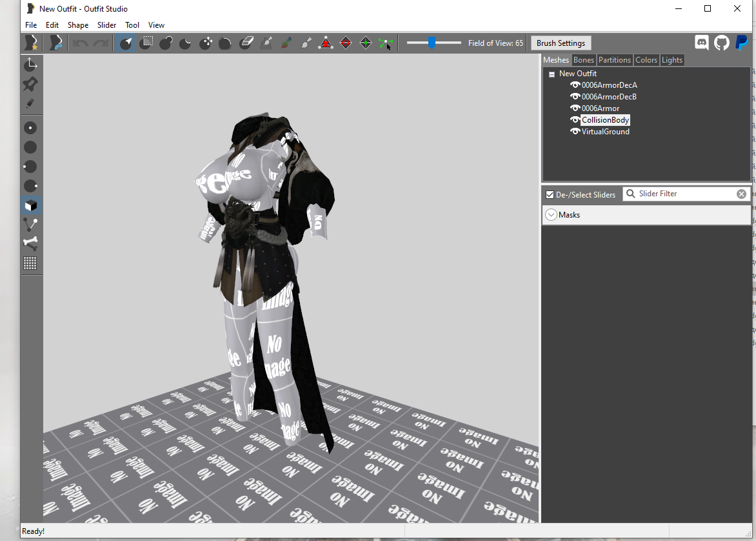Click the Load Project toolbar icon
This screenshot has height=541, width=756.
click(x=56, y=43)
